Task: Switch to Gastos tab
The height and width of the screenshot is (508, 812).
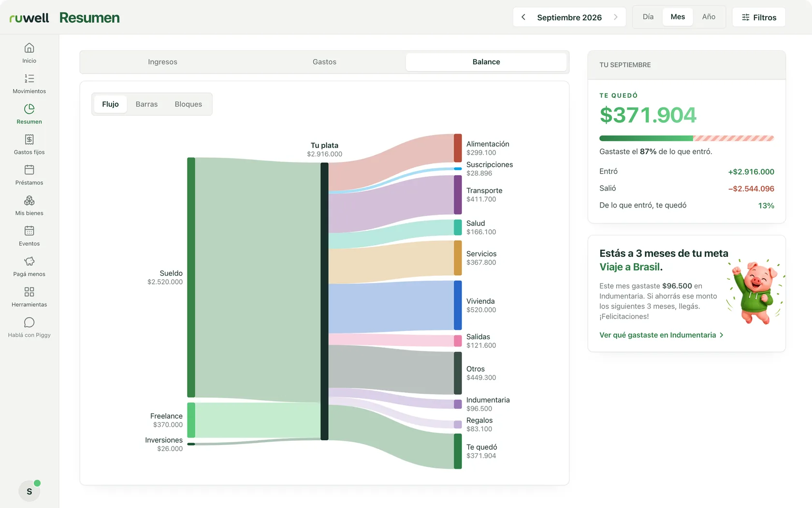Action: click(324, 62)
